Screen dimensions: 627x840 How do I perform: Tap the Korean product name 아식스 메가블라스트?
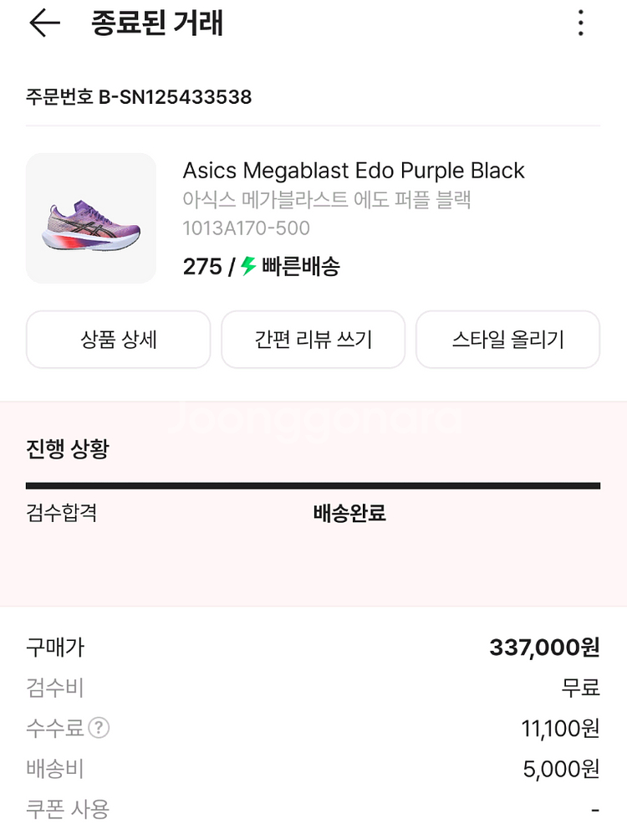click(327, 200)
